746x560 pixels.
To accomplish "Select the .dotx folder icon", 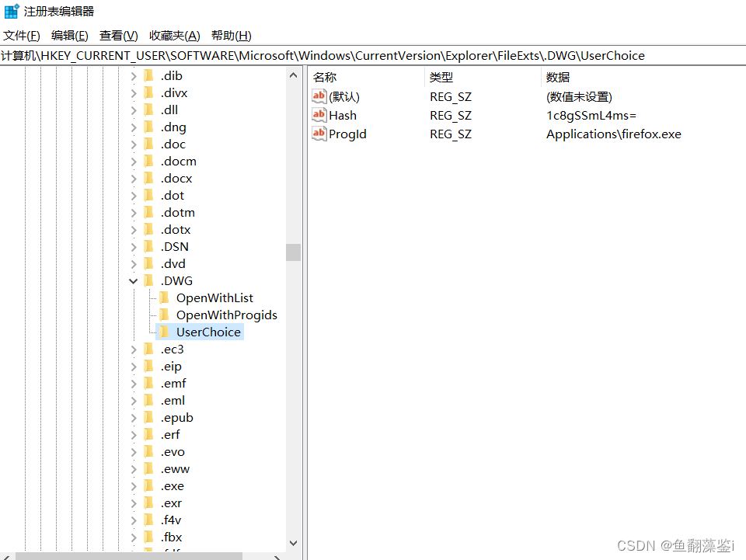I will coord(149,230).
